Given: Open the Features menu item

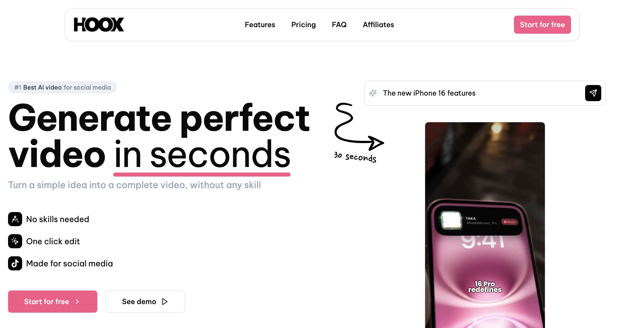Looking at the screenshot, I should point(260,25).
